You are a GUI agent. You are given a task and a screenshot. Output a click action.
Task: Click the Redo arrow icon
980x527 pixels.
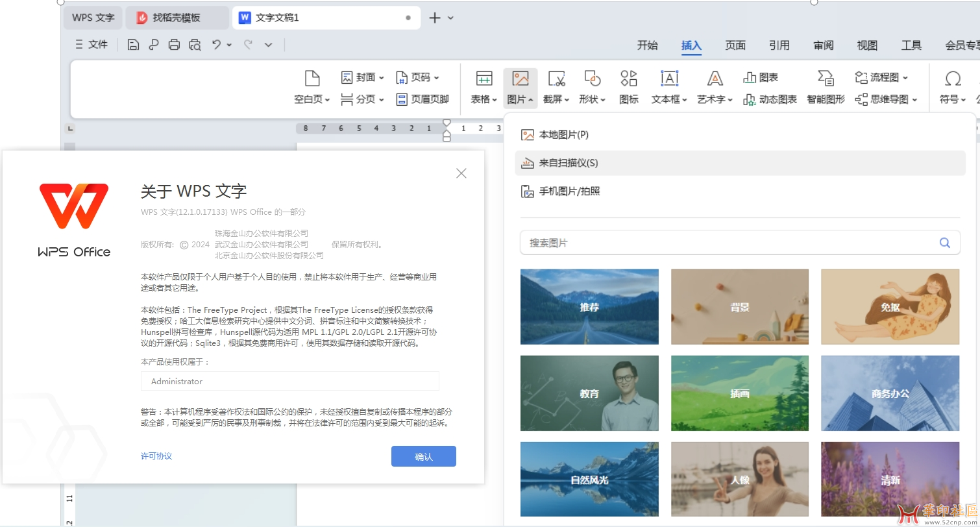click(248, 45)
